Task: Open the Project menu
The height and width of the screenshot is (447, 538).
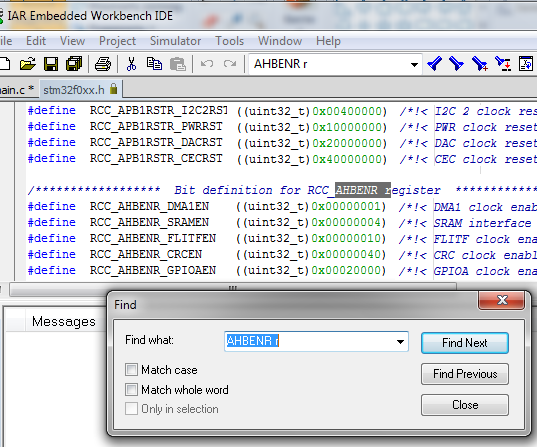Action: (117, 41)
